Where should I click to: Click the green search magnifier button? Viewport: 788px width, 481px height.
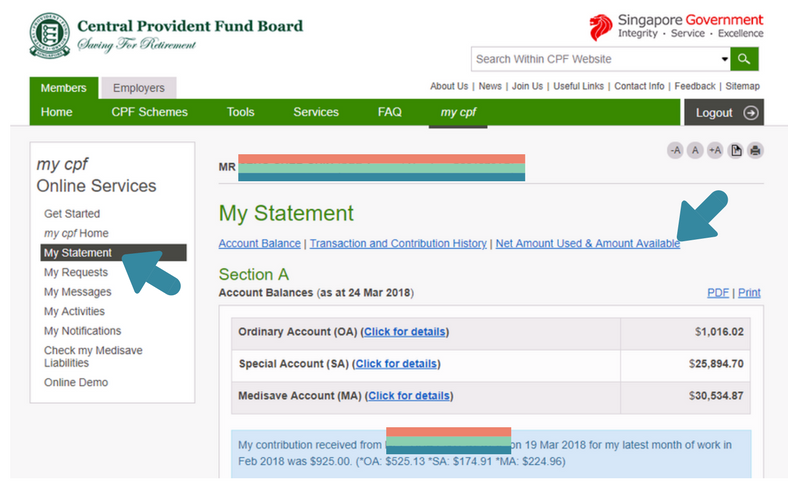744,59
